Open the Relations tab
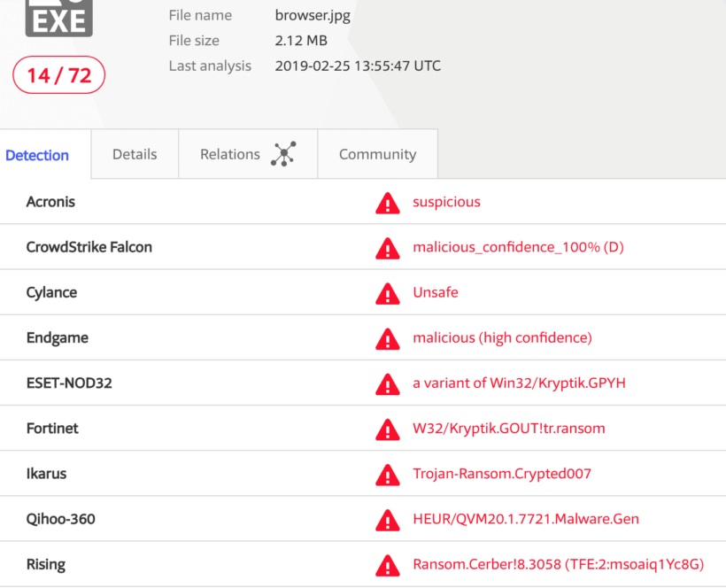Screen dimensions: 726x588 [229, 154]
